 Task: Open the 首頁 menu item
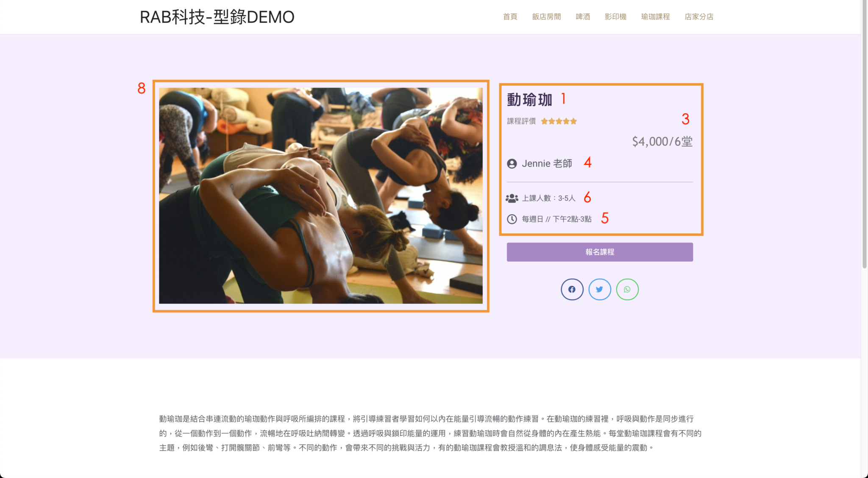(x=510, y=17)
